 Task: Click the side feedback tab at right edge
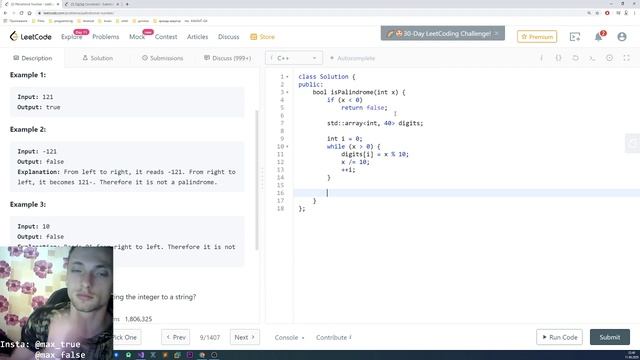point(633,143)
